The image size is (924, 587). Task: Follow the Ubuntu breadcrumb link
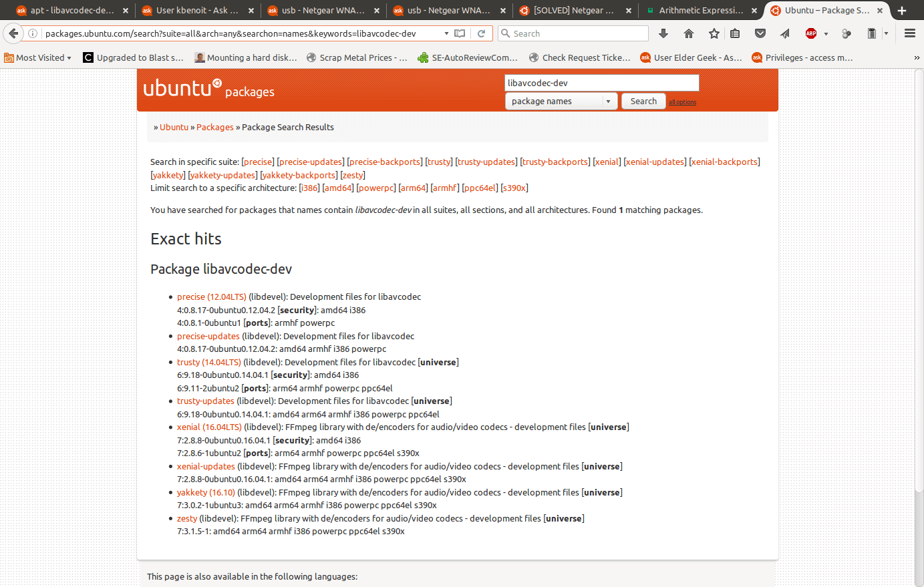(x=174, y=128)
